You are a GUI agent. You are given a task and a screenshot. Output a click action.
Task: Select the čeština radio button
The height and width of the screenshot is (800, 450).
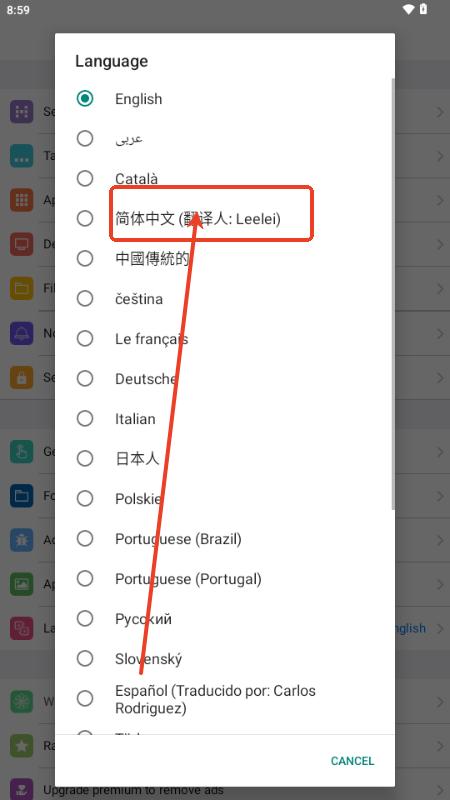(85, 298)
